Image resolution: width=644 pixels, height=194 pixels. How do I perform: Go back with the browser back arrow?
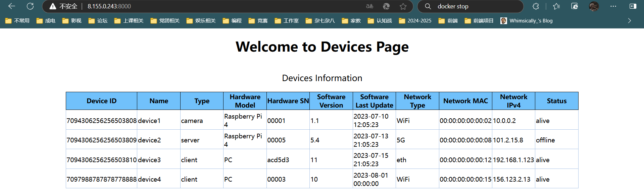click(12, 6)
